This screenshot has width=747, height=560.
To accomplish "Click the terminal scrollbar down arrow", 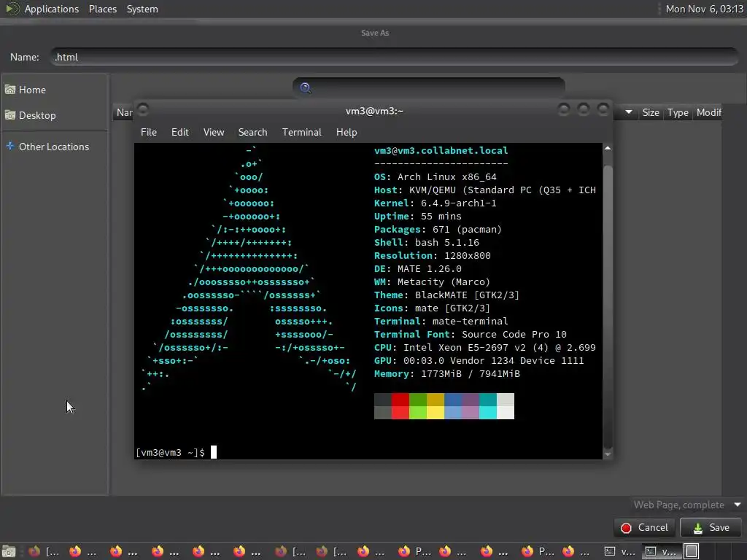I will [608, 454].
